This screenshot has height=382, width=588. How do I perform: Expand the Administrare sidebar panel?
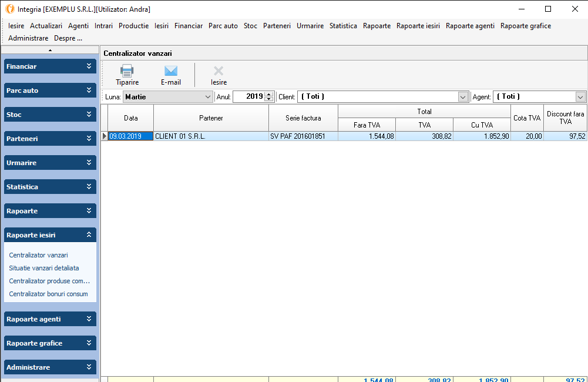click(x=89, y=367)
